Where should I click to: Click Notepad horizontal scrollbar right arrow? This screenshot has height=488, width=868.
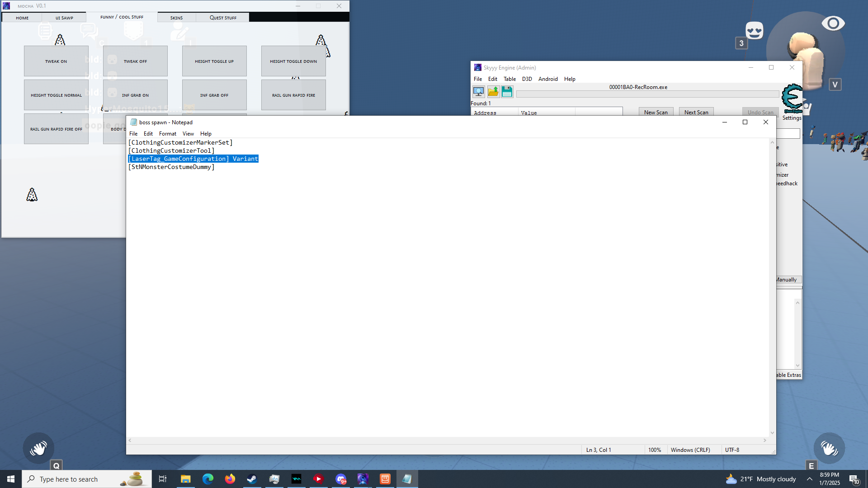pos(765,440)
